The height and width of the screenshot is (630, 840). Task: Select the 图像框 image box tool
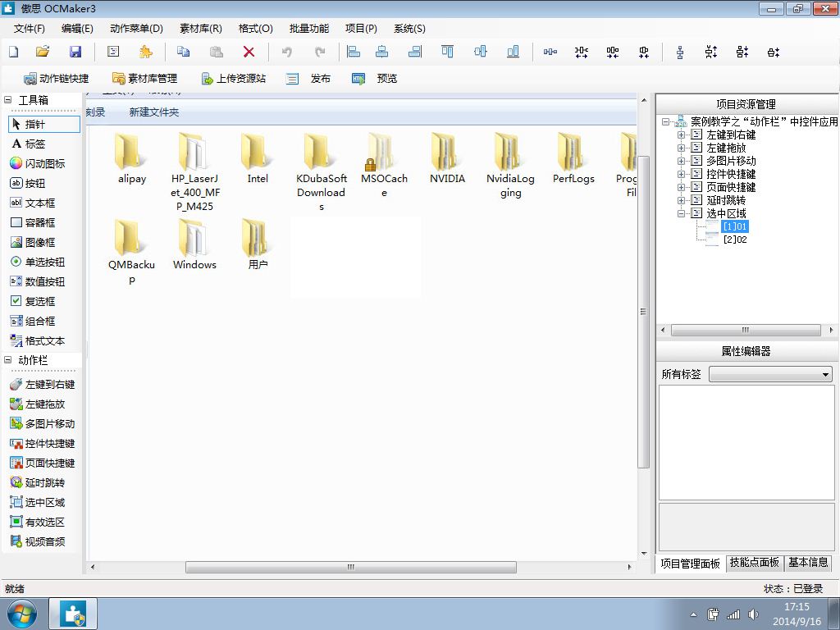[33, 243]
